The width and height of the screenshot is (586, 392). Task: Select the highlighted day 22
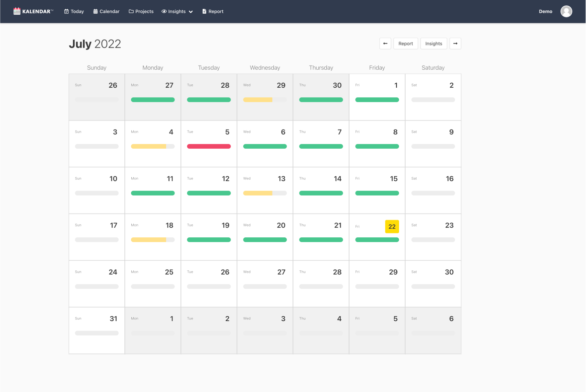point(392,227)
